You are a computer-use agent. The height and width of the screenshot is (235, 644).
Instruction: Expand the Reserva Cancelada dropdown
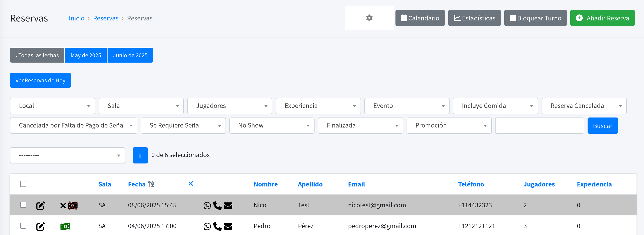(x=584, y=106)
